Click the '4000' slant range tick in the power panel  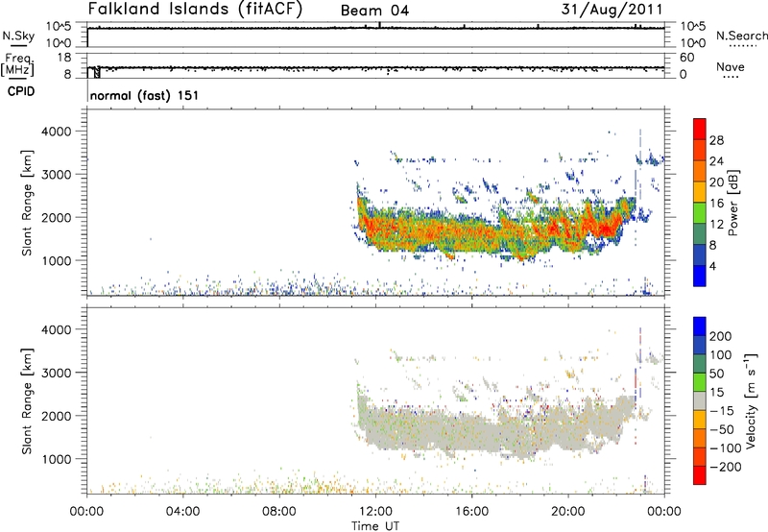pos(56,132)
